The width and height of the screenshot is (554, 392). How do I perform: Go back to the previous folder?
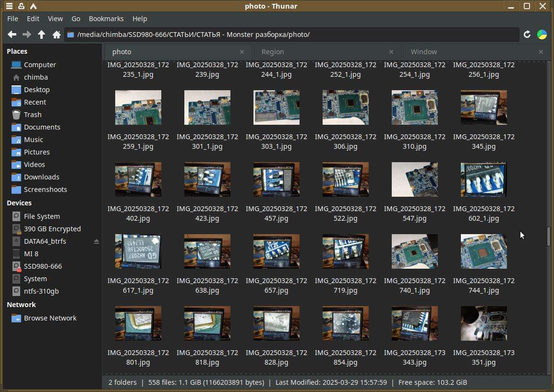(12, 35)
